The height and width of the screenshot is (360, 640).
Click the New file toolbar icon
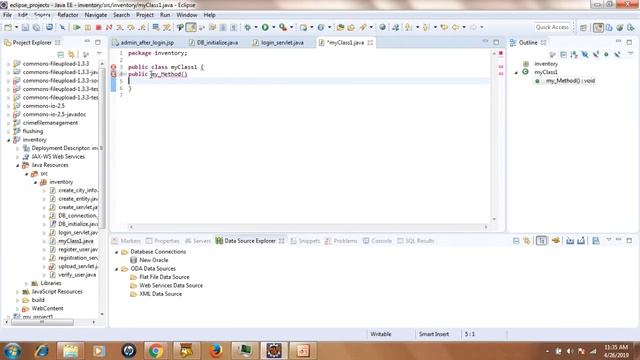8,27
